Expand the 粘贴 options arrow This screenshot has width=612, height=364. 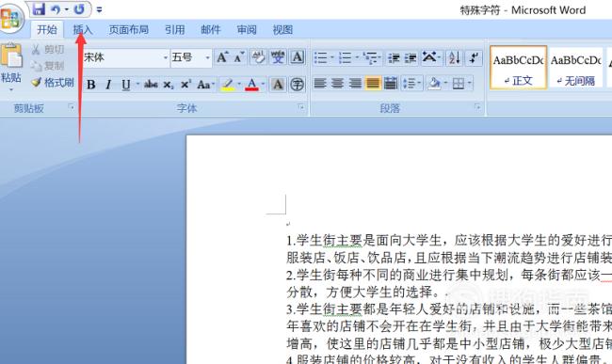coord(11,89)
